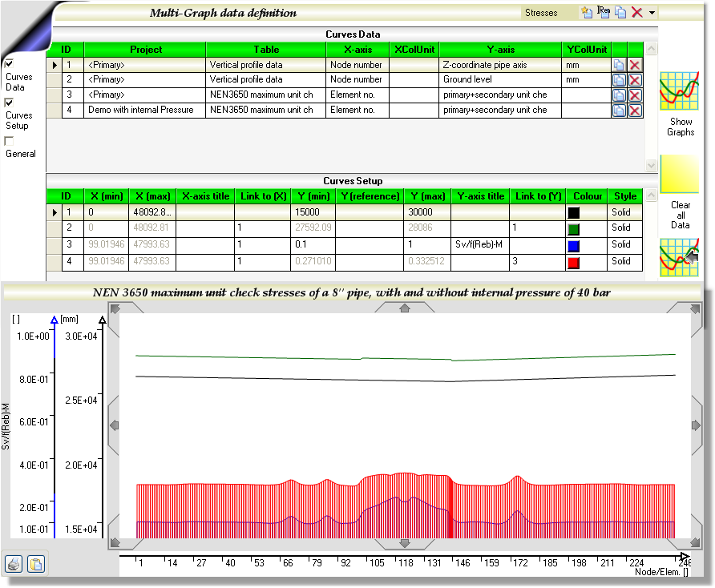Toggle the Curves Data checkbox
The image size is (715, 588).
pos(10,63)
